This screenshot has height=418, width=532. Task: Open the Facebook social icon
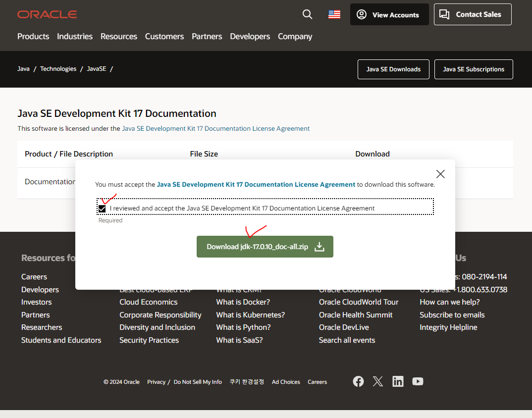tap(358, 381)
